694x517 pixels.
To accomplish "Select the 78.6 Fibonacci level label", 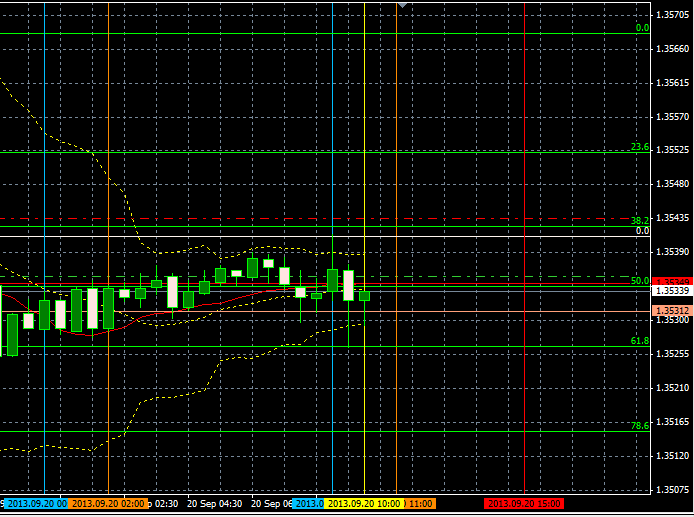I will 640,426.
